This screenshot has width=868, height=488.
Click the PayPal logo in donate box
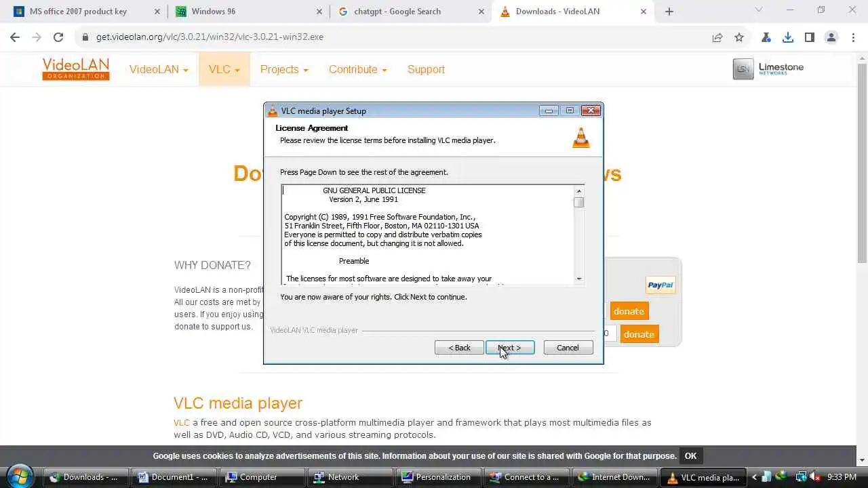point(660,285)
